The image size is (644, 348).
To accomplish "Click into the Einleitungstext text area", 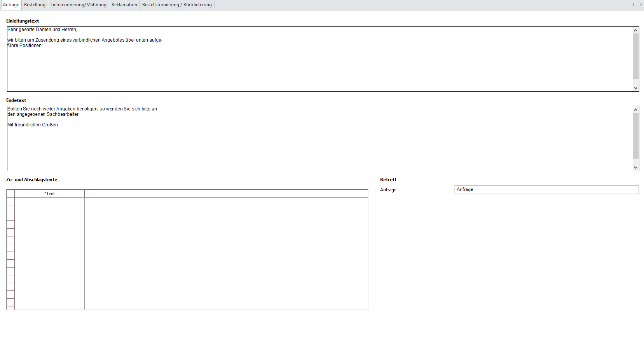I will coord(311,66).
